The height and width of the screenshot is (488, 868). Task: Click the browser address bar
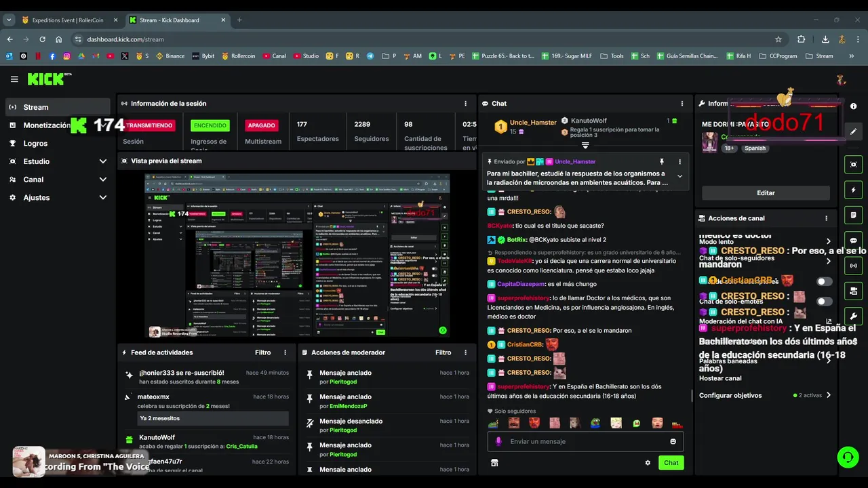coord(427,39)
